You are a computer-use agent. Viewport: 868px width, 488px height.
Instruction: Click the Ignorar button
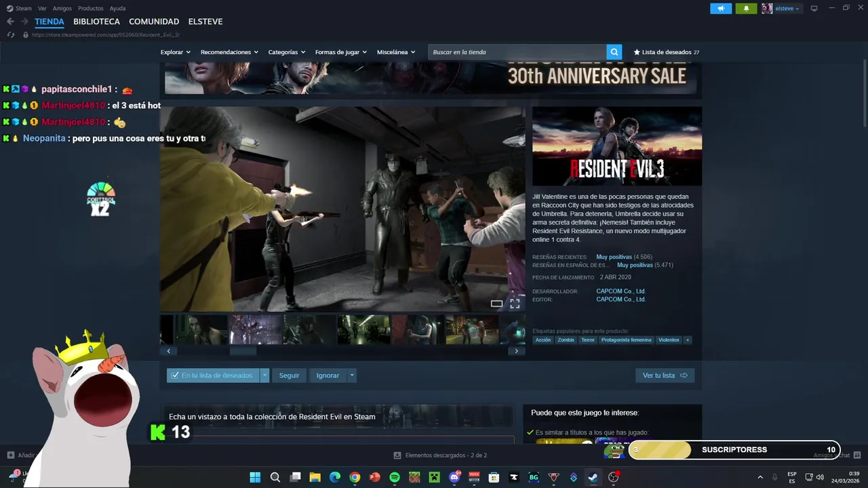coord(328,375)
